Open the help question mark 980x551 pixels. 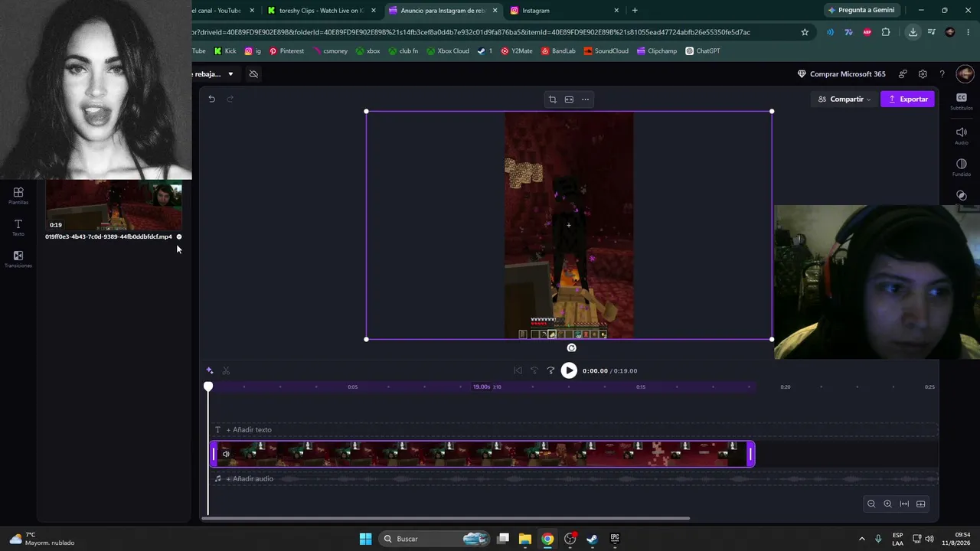[x=942, y=74]
